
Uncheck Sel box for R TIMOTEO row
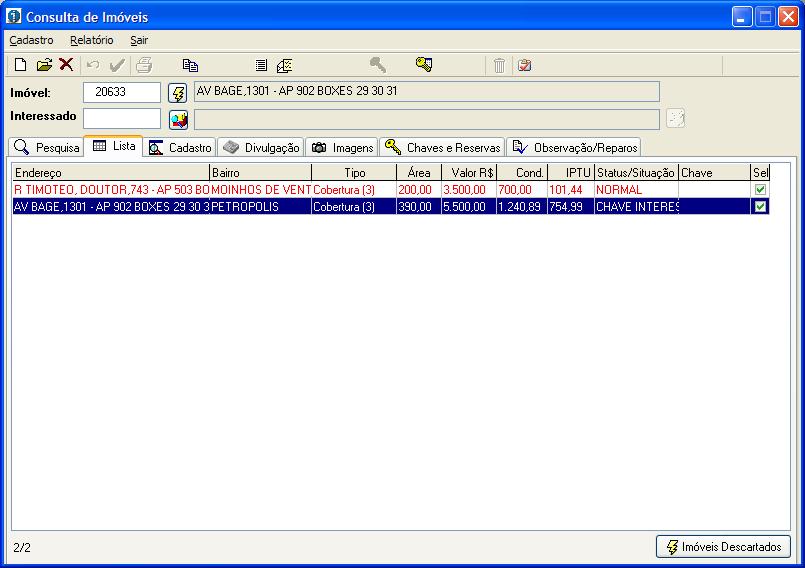coord(760,189)
